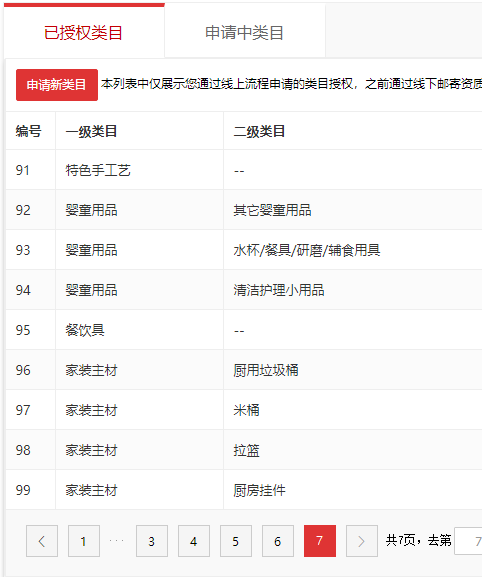Click the 二级类目 column header
Viewport: 482px width, 577px height.
(x=259, y=131)
